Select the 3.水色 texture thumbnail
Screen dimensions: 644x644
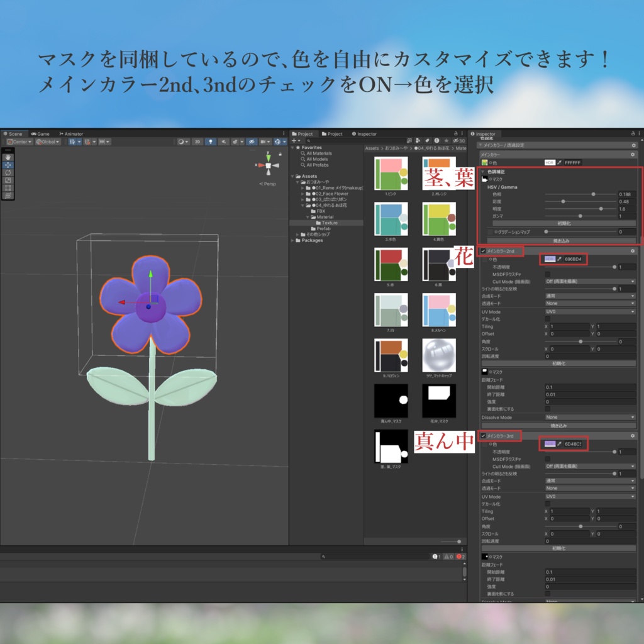pos(391,218)
